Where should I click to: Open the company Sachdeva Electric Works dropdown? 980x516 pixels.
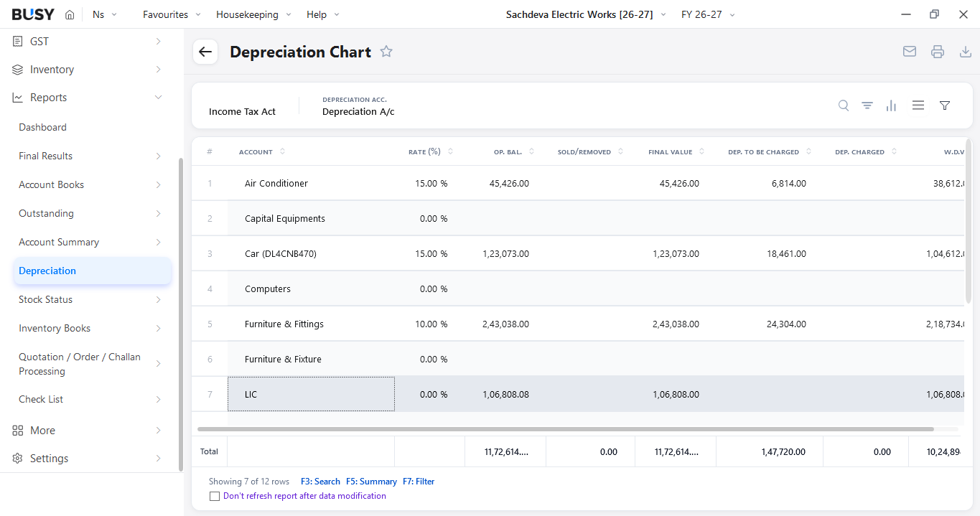[586, 14]
